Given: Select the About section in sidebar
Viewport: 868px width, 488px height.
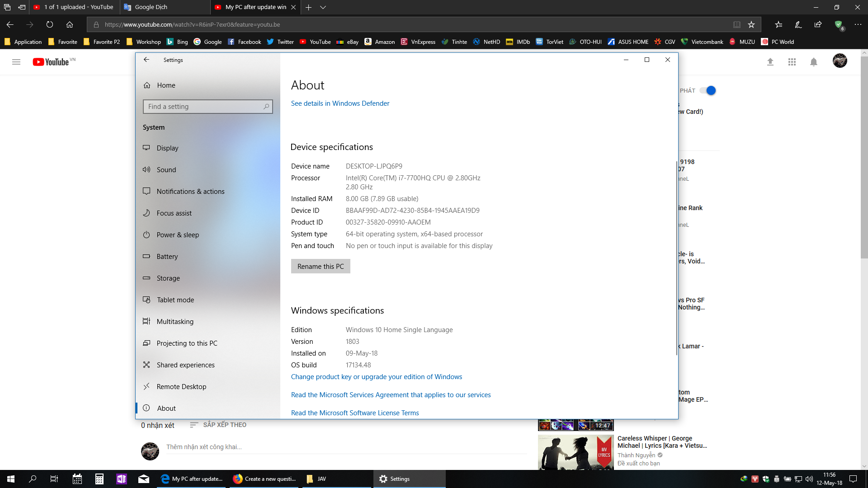Looking at the screenshot, I should (166, 408).
